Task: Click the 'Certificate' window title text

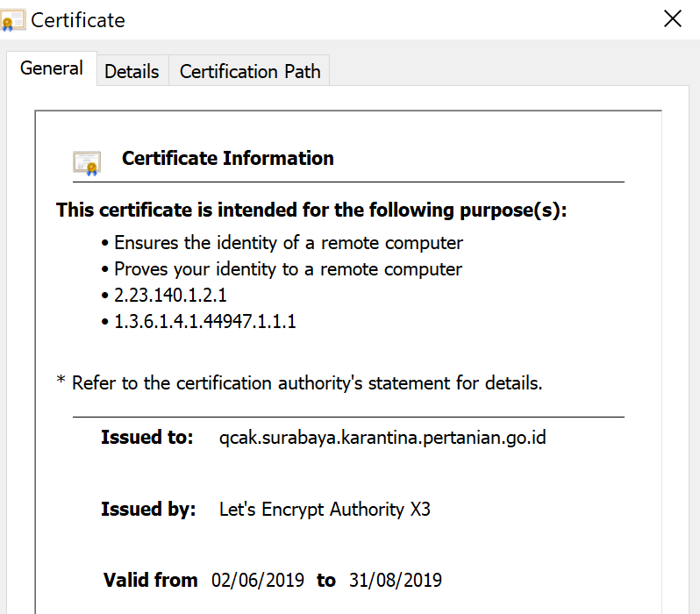Action: point(78,20)
